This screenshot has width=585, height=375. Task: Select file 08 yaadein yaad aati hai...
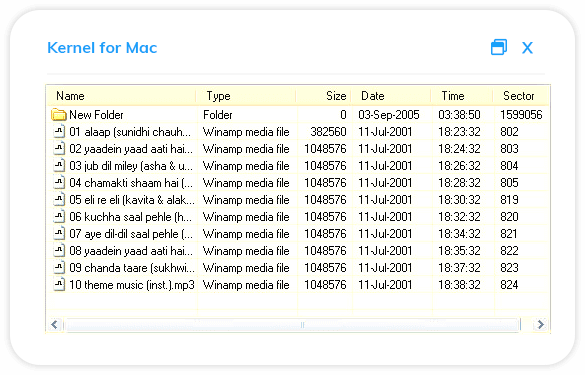tap(131, 251)
